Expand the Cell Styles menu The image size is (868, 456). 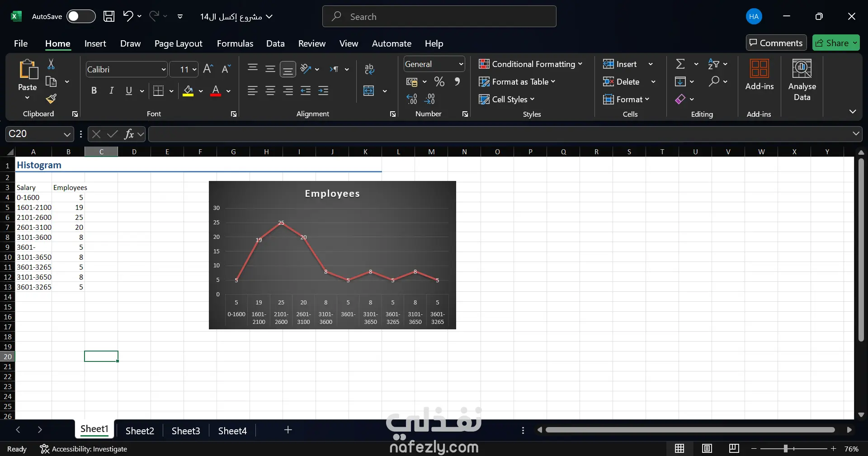click(x=506, y=100)
